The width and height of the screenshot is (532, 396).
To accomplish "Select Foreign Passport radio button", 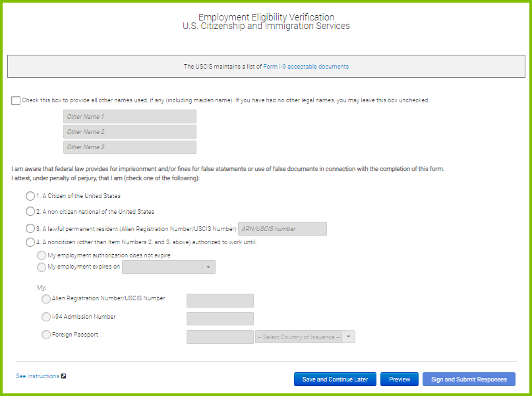I will 45,335.
